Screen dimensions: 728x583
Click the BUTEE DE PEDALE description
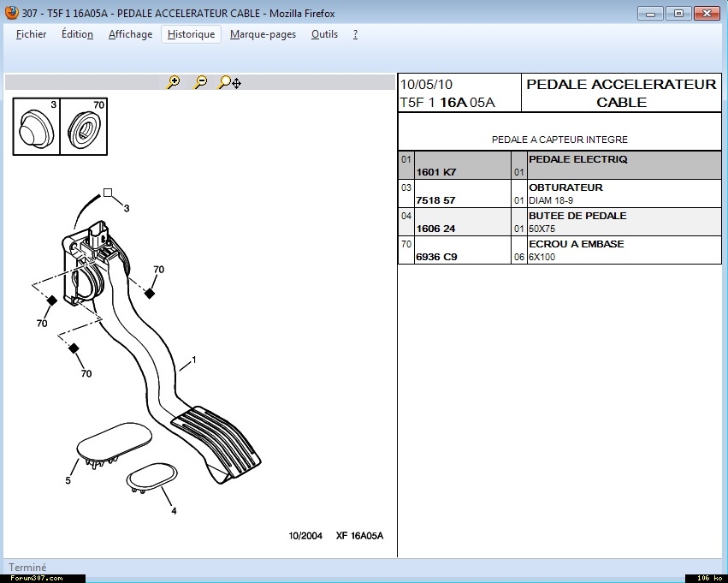click(x=577, y=216)
